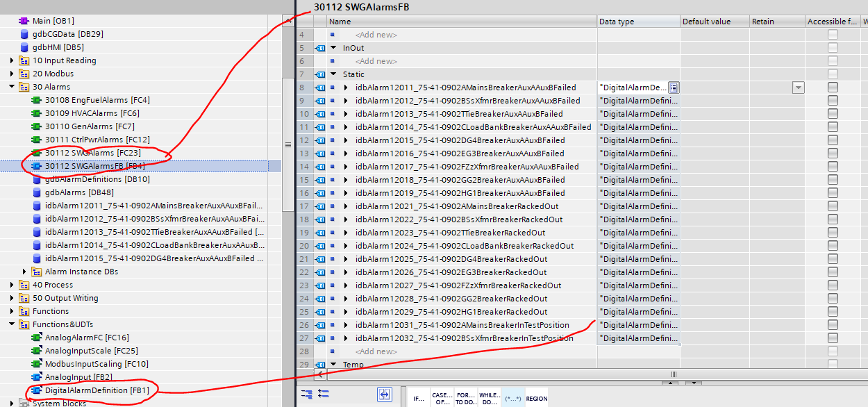Click the gdbCGData [DB29] data block icon
The image size is (868, 407).
pos(24,34)
